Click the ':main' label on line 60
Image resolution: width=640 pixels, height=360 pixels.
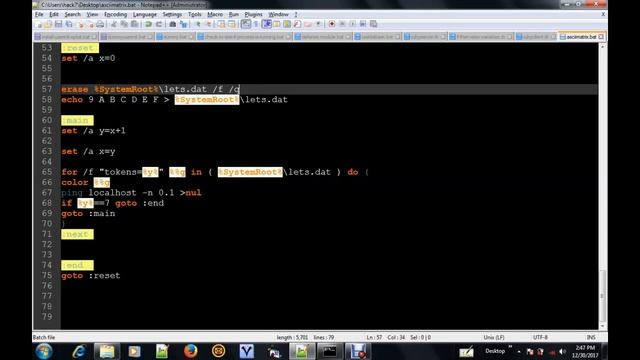(x=77, y=120)
